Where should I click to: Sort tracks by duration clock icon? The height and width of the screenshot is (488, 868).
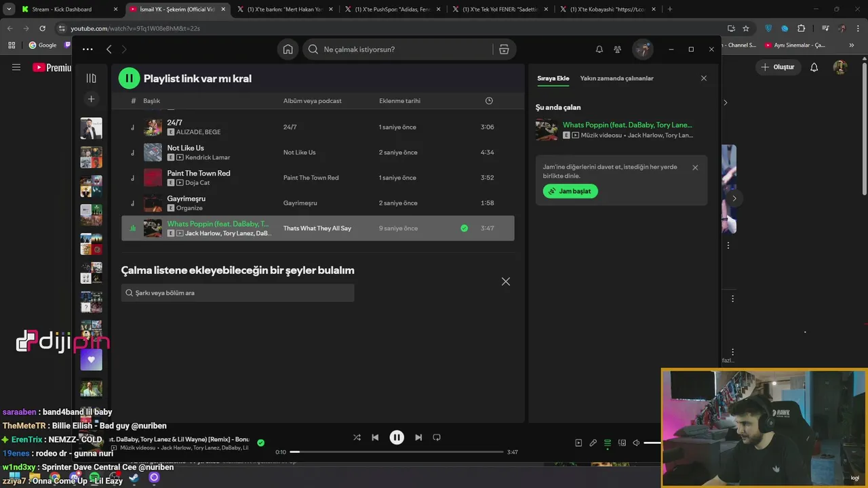click(489, 101)
